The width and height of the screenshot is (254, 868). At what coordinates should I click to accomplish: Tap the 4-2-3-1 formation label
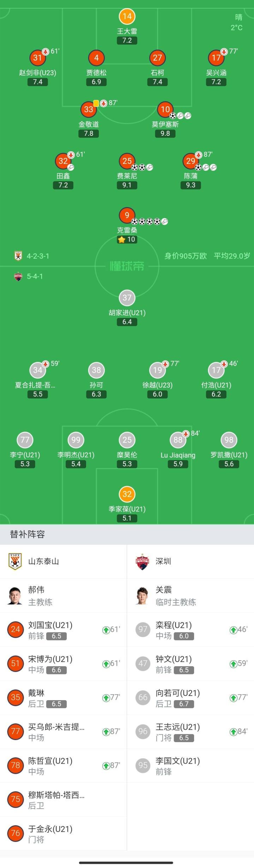(38, 256)
